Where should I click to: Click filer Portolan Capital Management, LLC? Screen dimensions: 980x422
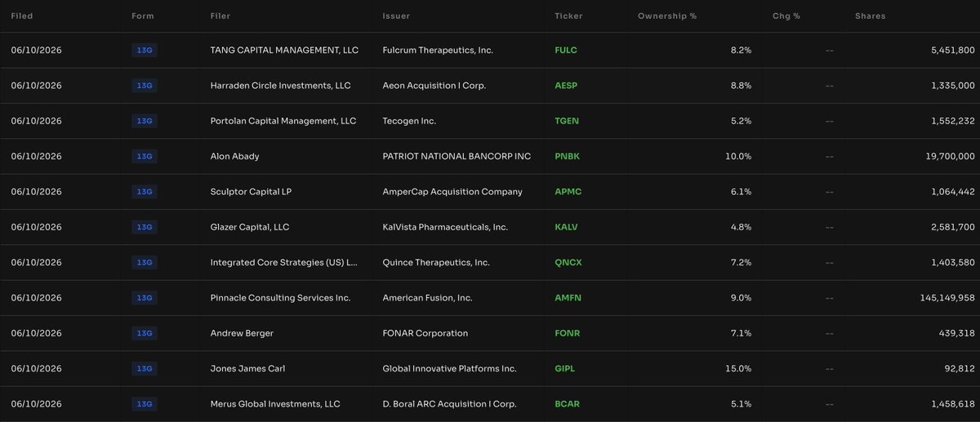pos(283,121)
